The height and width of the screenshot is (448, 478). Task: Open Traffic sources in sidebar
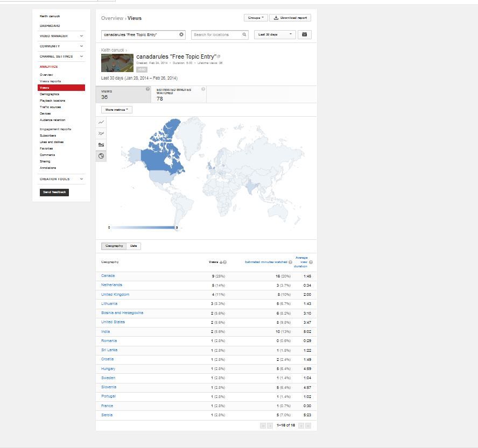[50, 107]
